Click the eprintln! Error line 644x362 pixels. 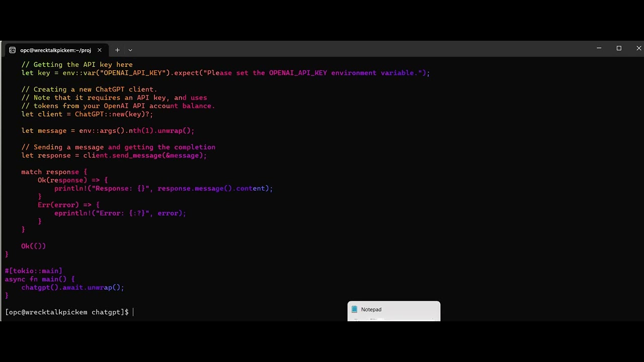point(120,213)
